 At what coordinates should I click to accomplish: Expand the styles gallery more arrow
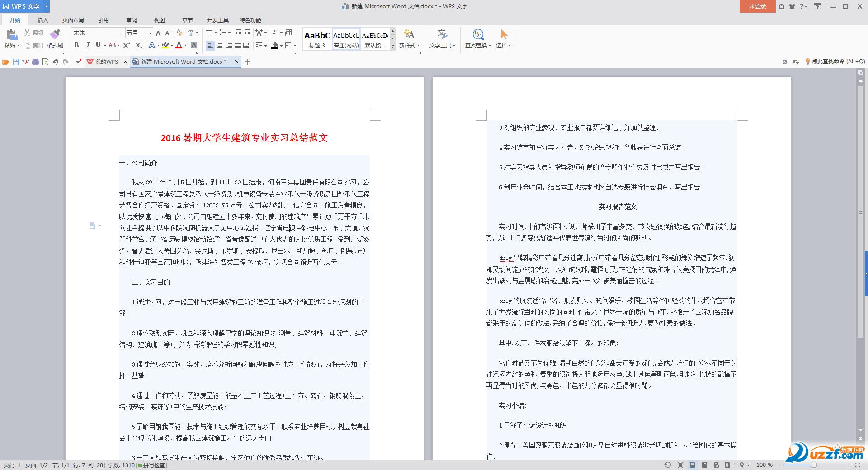click(x=392, y=46)
